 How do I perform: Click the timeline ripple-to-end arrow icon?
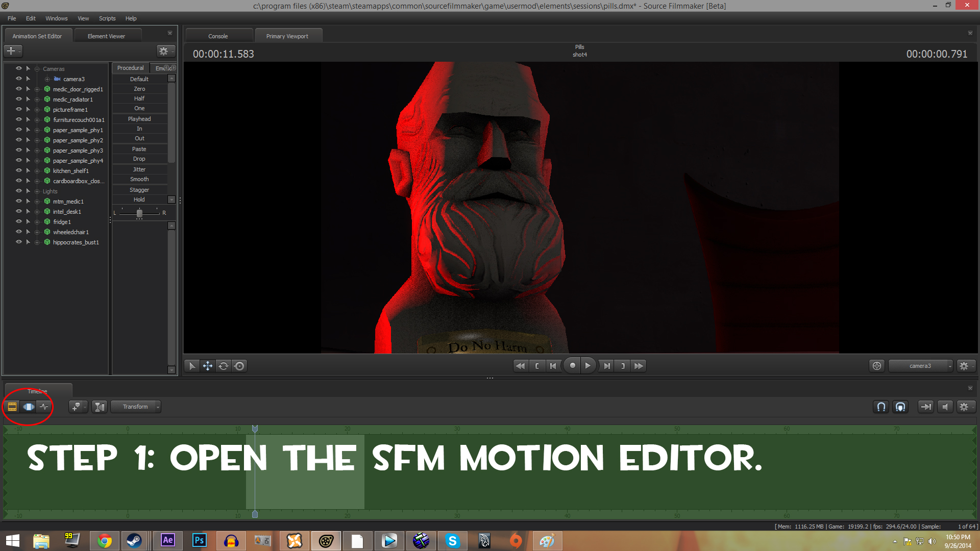click(925, 407)
